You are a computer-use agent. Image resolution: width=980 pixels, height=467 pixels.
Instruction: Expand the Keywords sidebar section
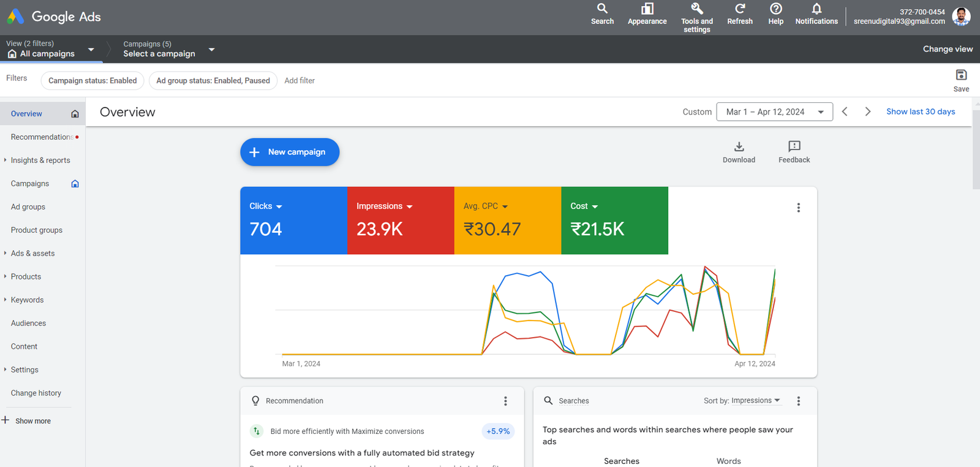pos(27,300)
